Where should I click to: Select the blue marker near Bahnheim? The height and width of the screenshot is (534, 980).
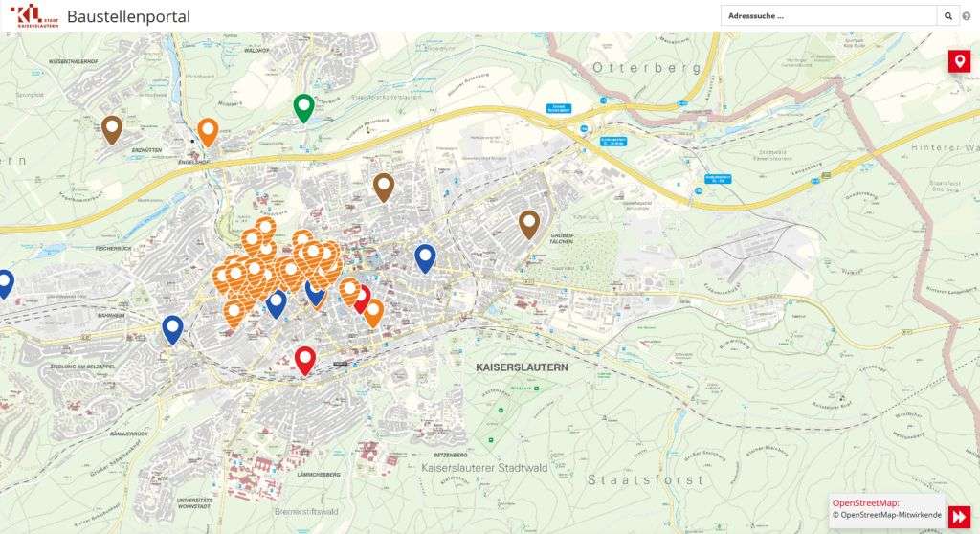coord(172,326)
